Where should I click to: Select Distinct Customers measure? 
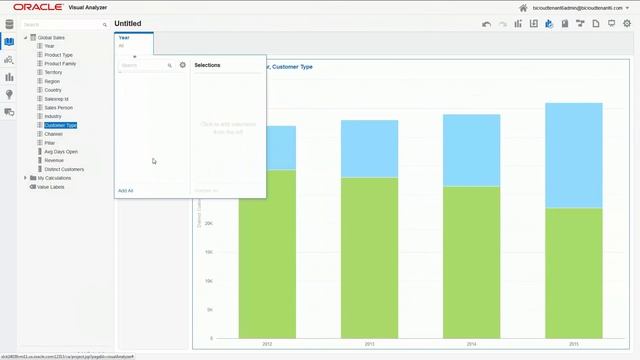(x=64, y=169)
